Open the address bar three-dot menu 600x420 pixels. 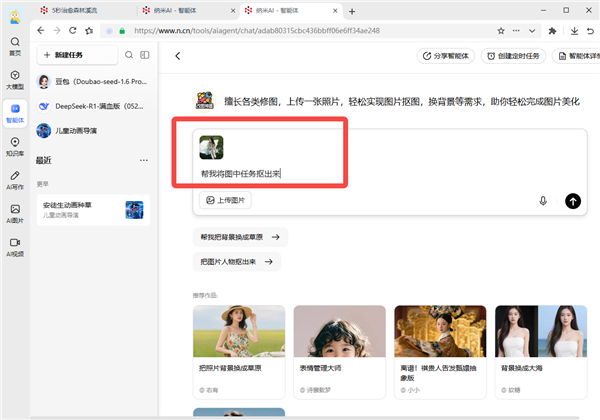click(516, 31)
